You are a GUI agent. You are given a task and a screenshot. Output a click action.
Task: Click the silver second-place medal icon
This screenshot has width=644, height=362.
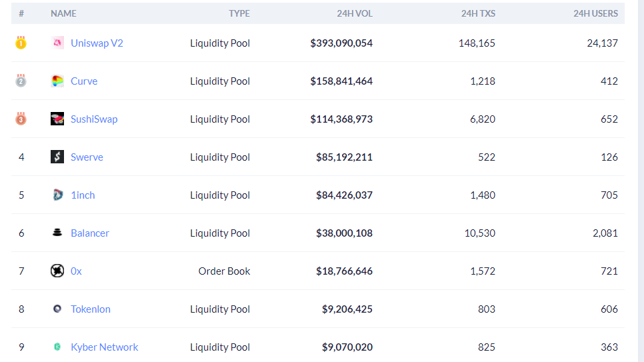(x=21, y=81)
